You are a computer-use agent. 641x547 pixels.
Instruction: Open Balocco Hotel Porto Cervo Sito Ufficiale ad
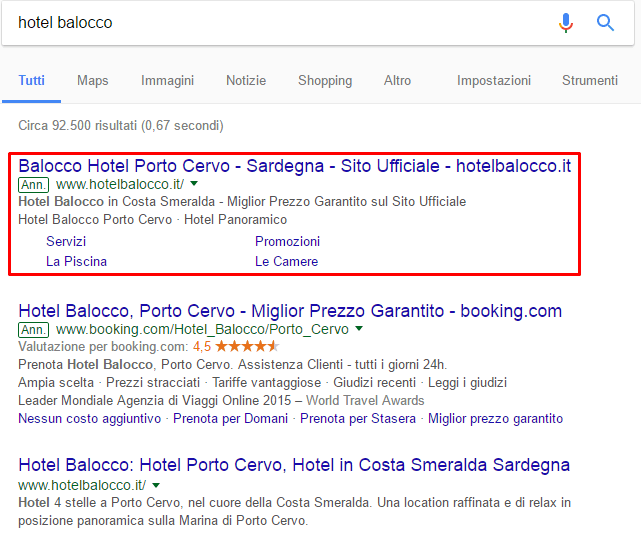point(294,165)
